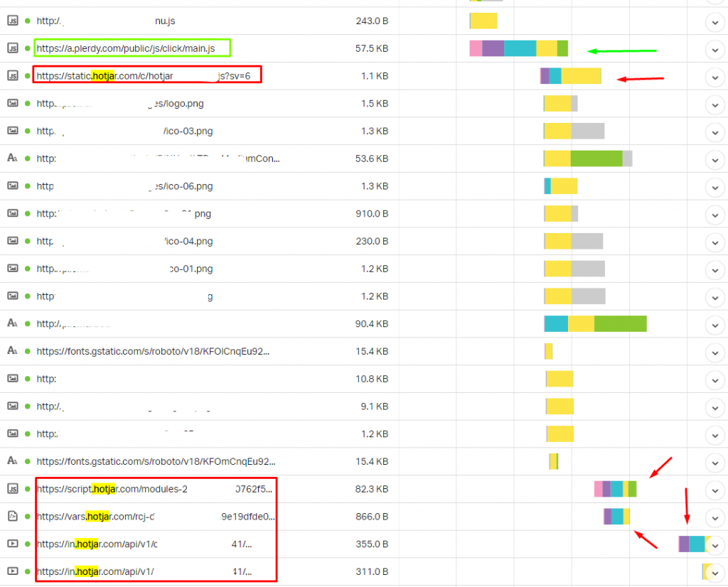The image size is (728, 587).
Task: Click the font icon on the 90.4 KB row
Action: [13, 323]
